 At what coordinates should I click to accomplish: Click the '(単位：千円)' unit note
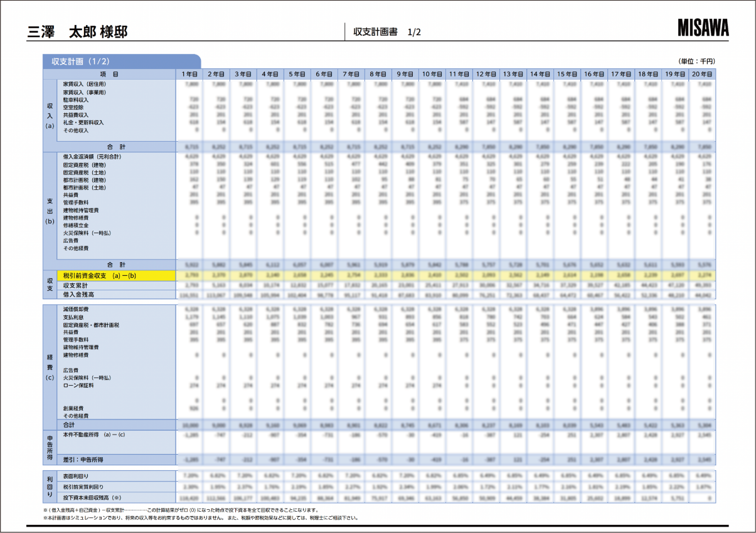[x=696, y=61]
